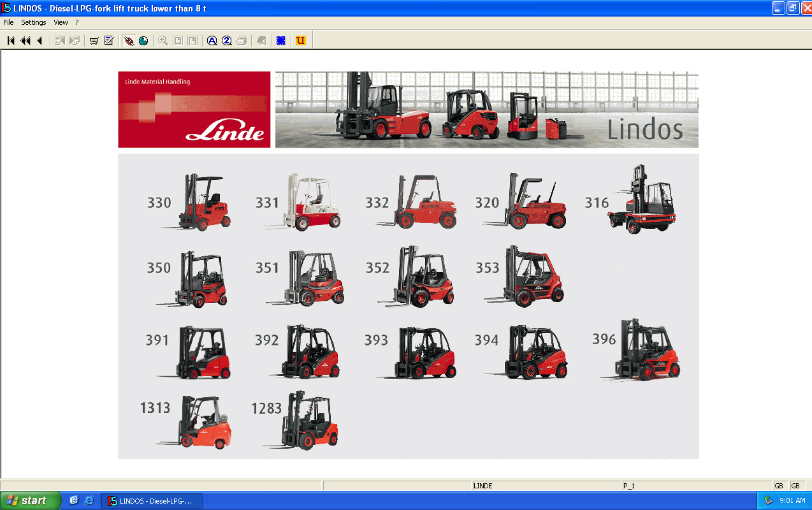812x510 pixels.
Task: Open the File menu
Action: click(x=8, y=22)
